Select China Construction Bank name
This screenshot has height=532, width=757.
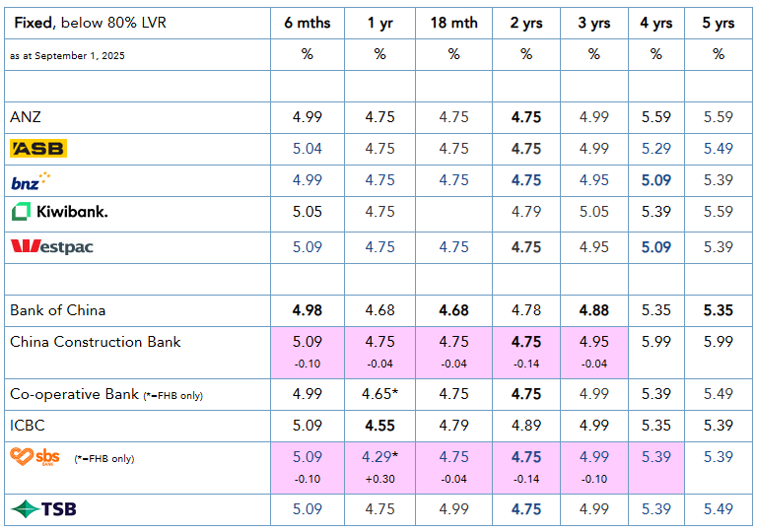pyautogui.click(x=96, y=342)
